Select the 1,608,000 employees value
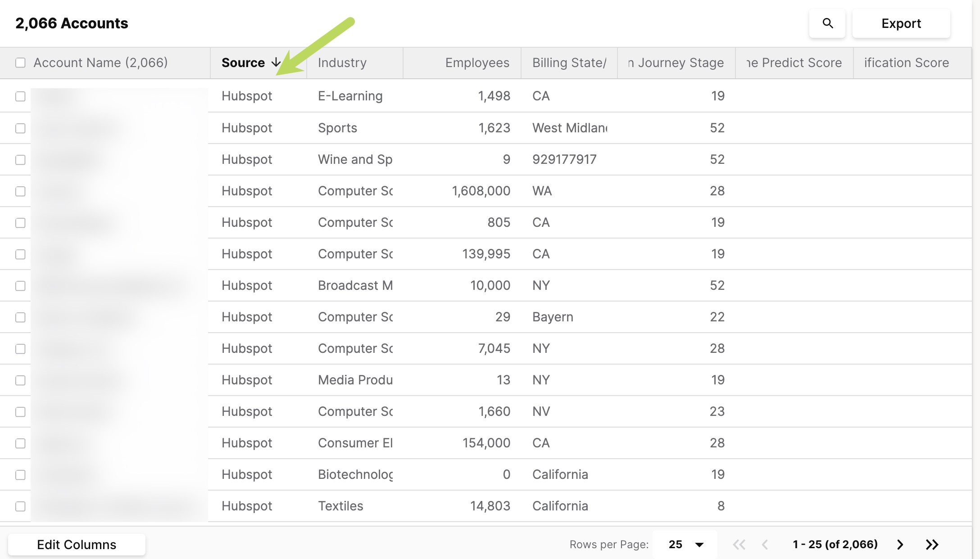Screen dimensions: 980x559 pos(481,191)
